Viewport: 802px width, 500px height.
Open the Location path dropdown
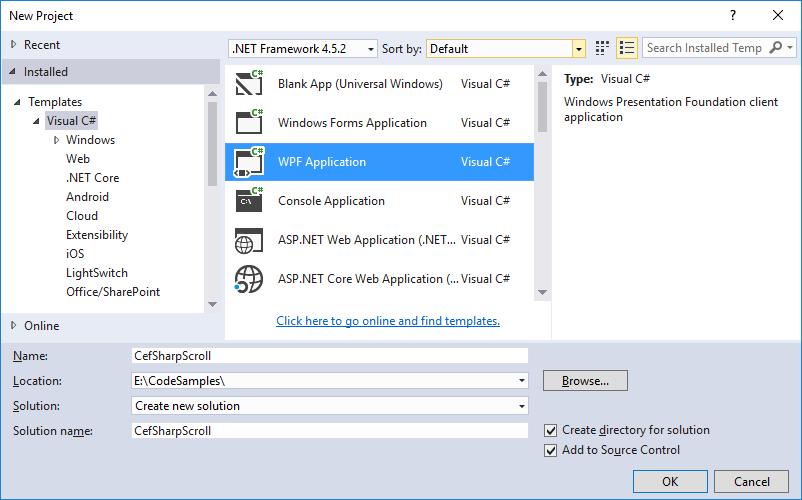point(521,380)
